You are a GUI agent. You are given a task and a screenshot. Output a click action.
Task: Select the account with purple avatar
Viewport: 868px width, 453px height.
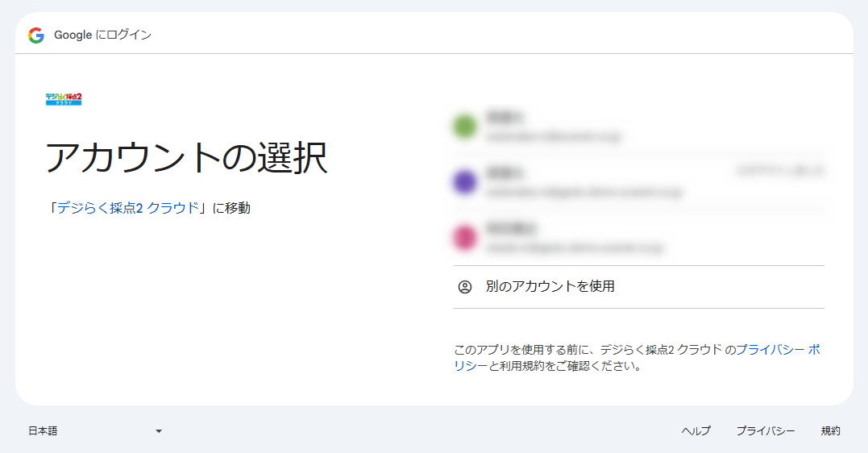click(639, 182)
